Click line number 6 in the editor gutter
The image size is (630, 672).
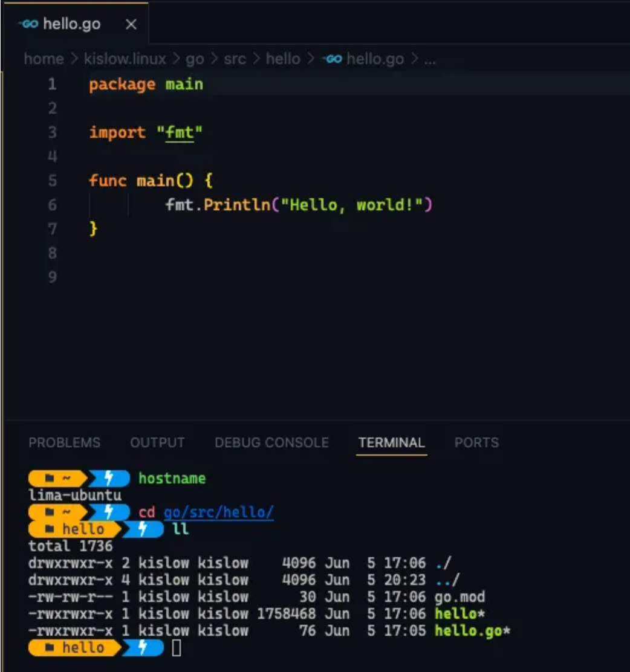(x=53, y=205)
